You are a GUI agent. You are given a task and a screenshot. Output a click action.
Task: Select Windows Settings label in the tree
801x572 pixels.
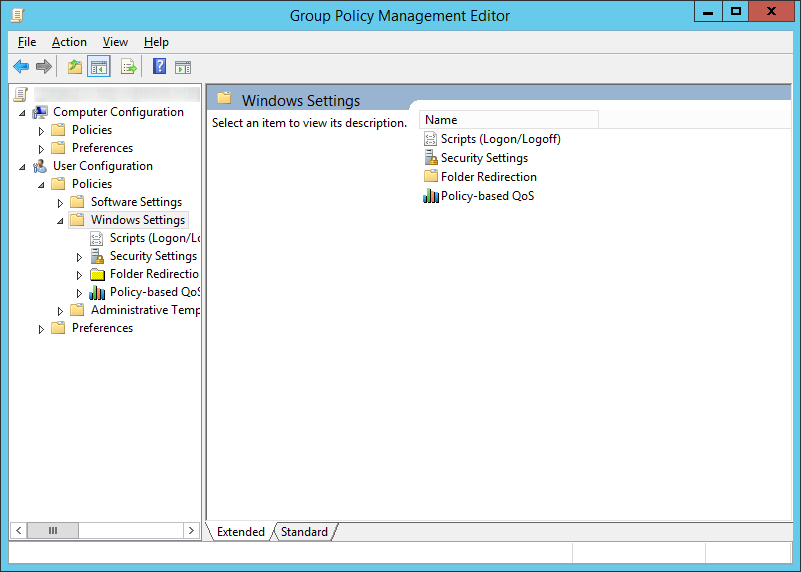pos(138,220)
